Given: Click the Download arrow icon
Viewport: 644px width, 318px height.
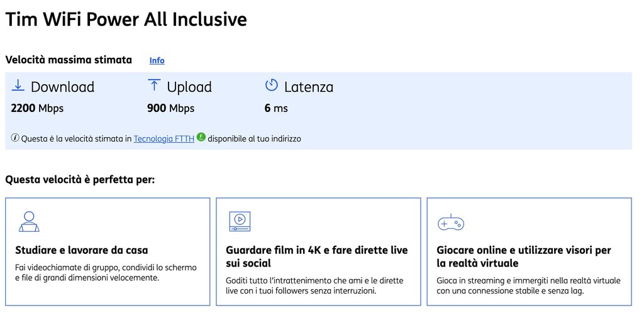Looking at the screenshot, I should pos(18,85).
